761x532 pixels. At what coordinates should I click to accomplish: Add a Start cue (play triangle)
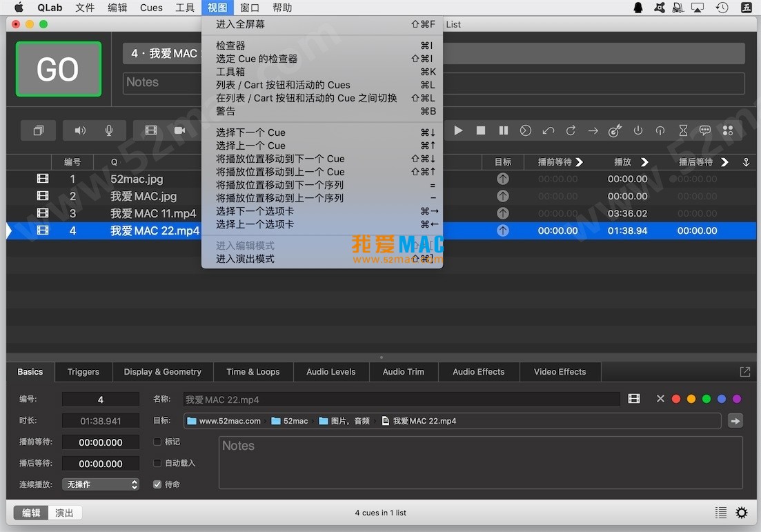tap(457, 130)
